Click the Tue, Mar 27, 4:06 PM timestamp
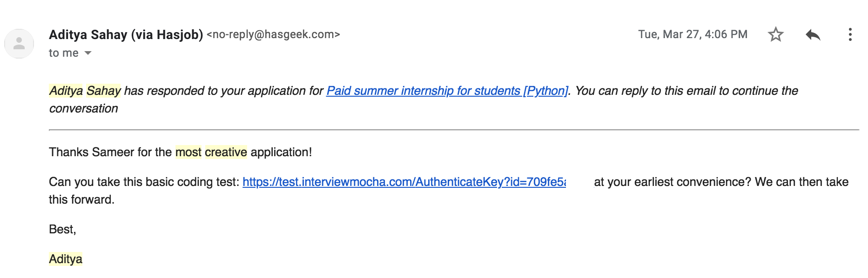Viewport: 868px width, 278px height. pos(693,34)
